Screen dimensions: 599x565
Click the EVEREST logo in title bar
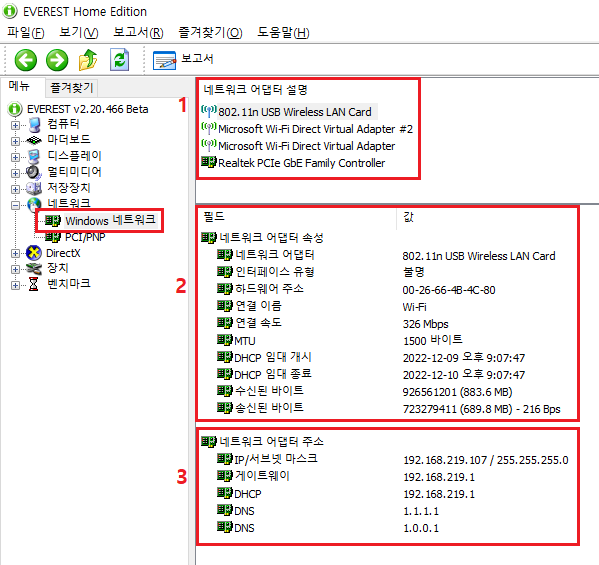tap(10, 11)
